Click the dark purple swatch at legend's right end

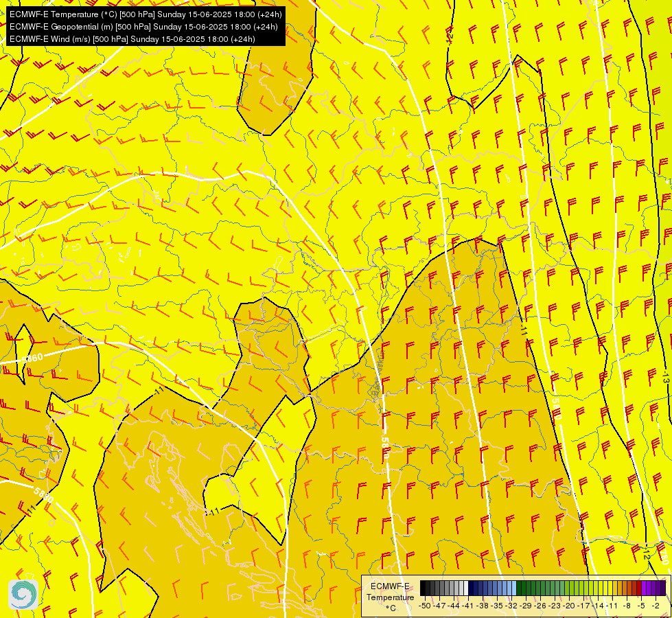tap(663, 588)
